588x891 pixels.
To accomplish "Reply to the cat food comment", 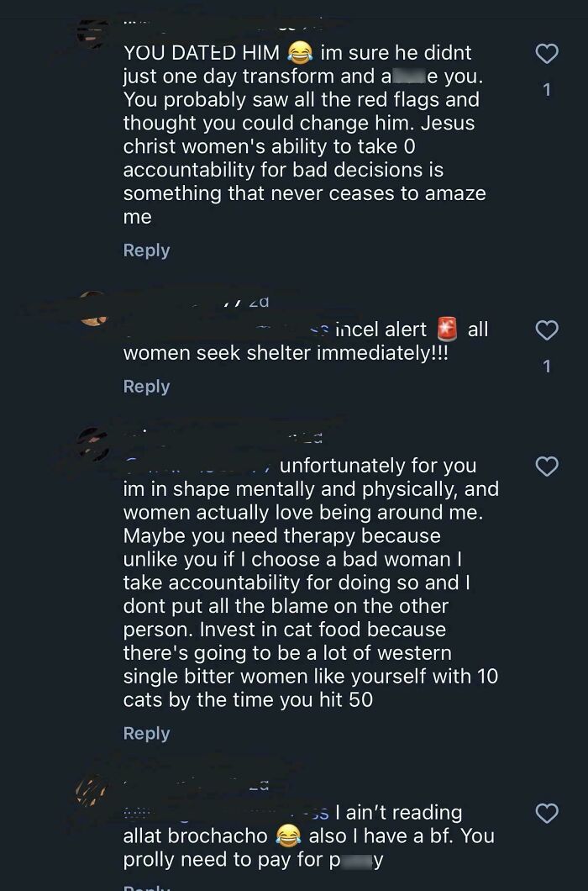I will click(146, 734).
